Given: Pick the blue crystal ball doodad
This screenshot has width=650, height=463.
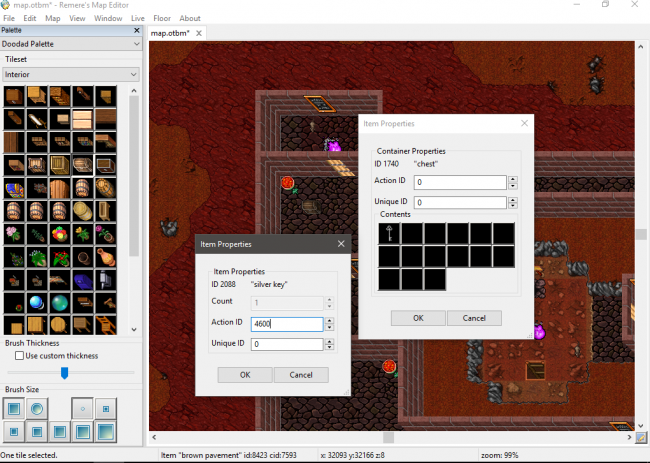Looking at the screenshot, I should click(36, 303).
